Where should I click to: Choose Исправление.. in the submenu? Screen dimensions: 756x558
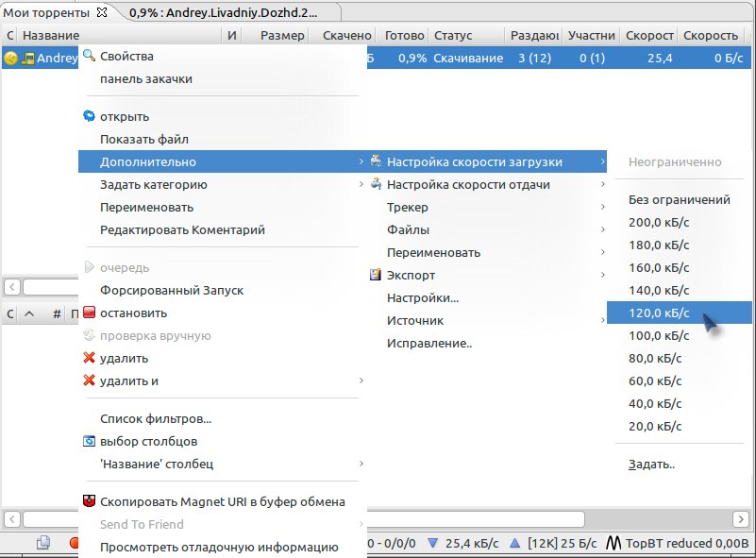pos(487,343)
